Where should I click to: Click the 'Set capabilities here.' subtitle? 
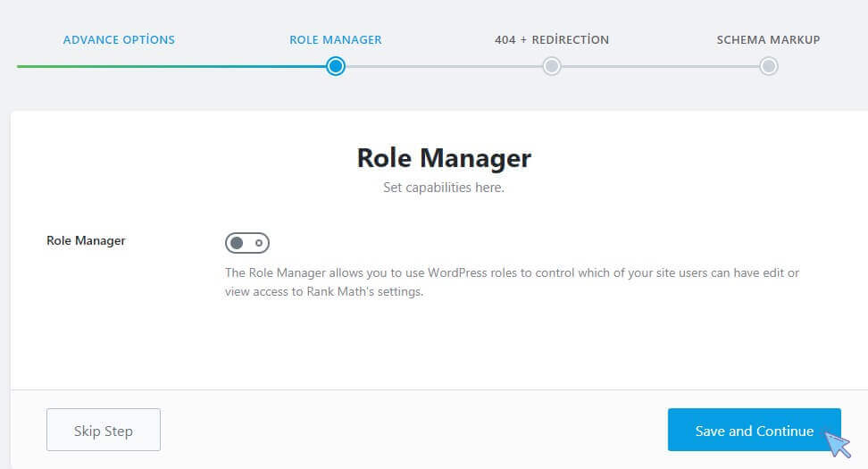pos(444,188)
